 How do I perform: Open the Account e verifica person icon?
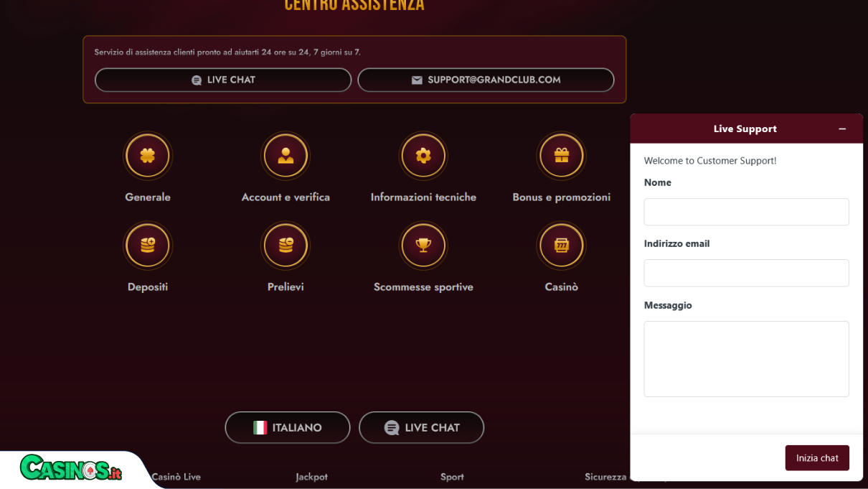point(286,156)
